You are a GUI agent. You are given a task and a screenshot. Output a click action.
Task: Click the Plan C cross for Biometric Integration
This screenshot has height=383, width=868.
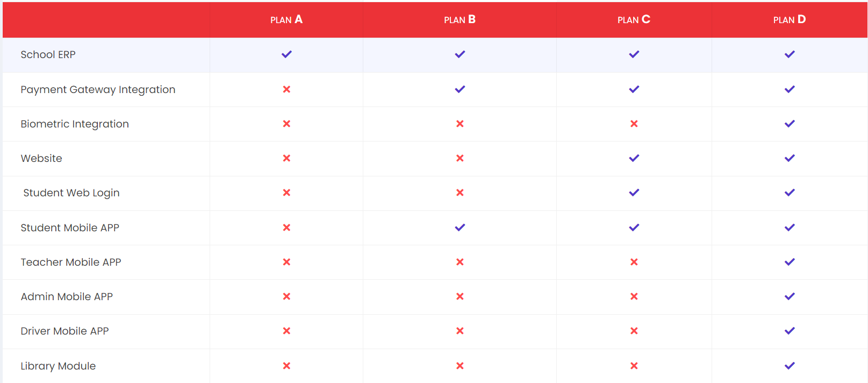point(634,124)
